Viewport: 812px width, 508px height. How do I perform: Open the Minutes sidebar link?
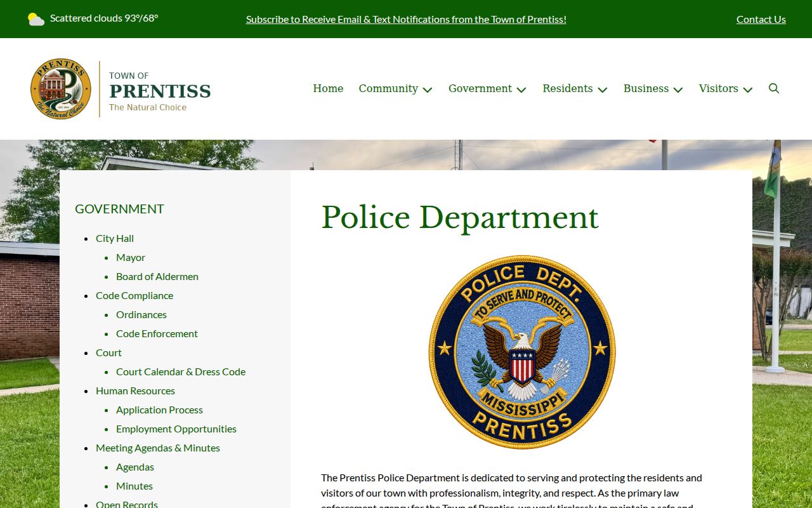[134, 486]
